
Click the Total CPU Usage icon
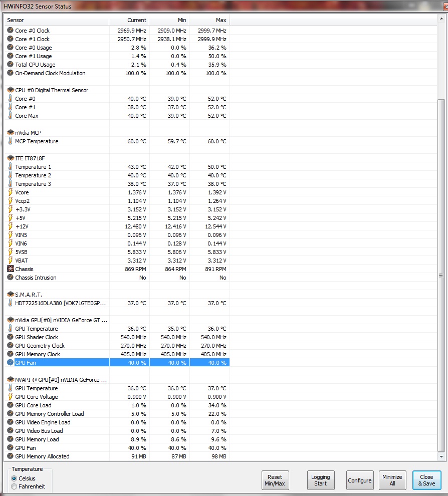point(10,65)
